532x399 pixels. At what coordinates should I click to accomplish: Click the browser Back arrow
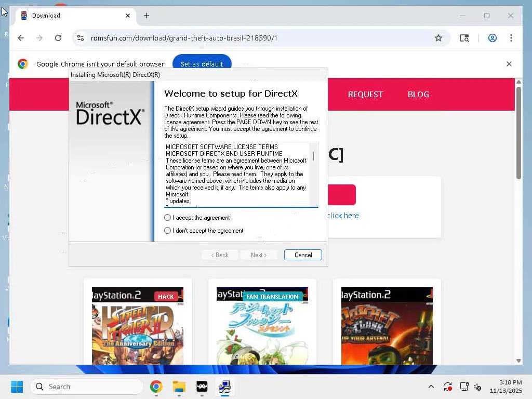pyautogui.click(x=21, y=38)
